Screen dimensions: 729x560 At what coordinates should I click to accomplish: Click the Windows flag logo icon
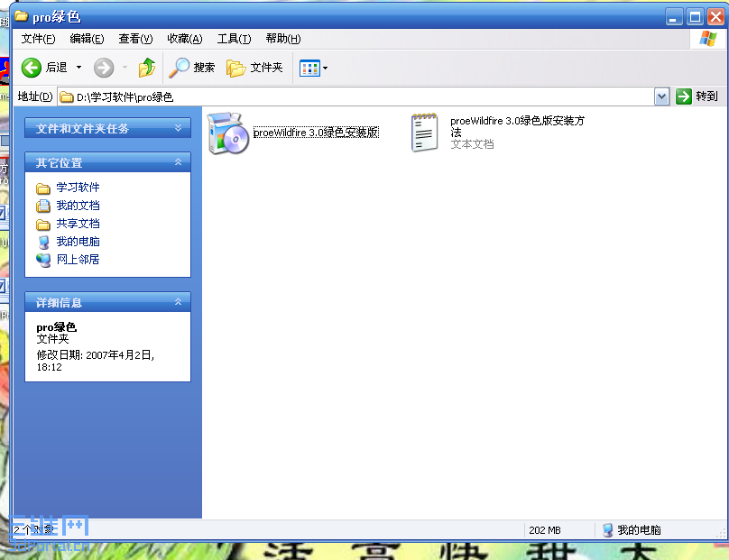click(708, 39)
